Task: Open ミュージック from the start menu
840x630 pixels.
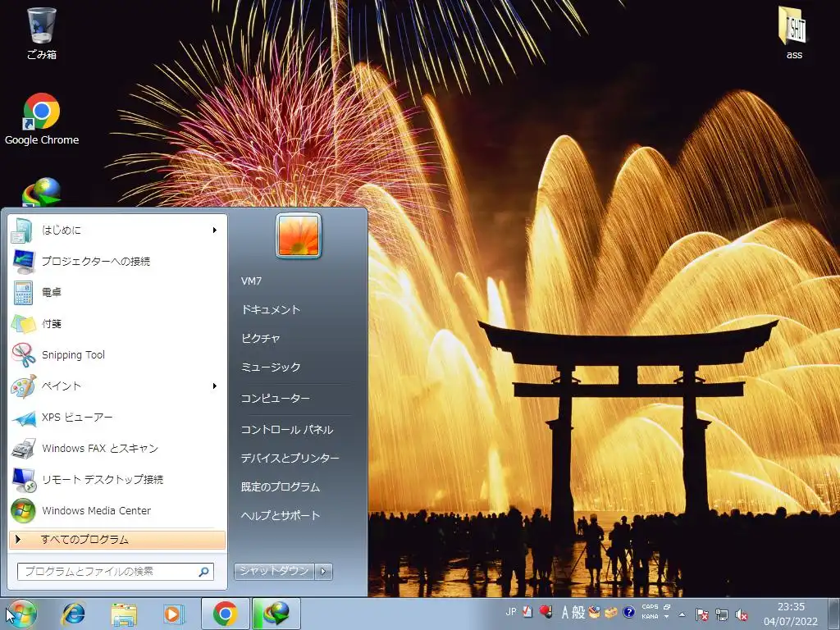Action: coord(271,367)
